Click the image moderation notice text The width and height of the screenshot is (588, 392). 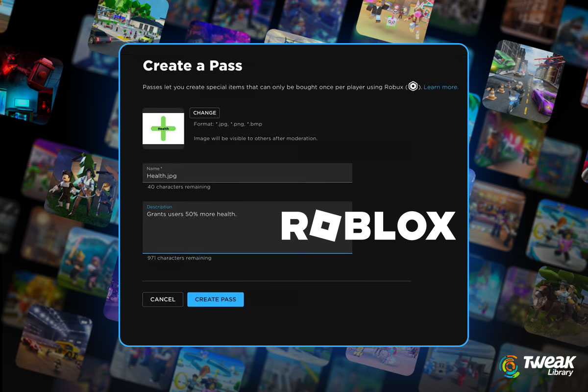[x=255, y=138]
